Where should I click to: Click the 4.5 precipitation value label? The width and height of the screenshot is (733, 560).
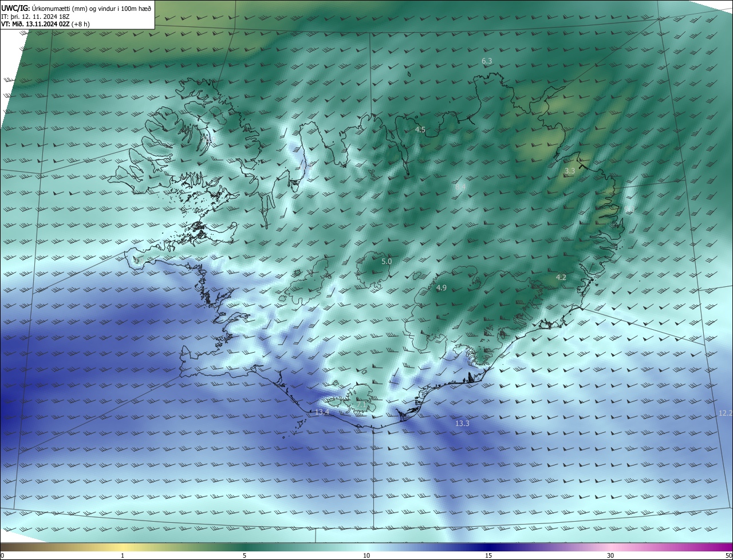coord(420,130)
